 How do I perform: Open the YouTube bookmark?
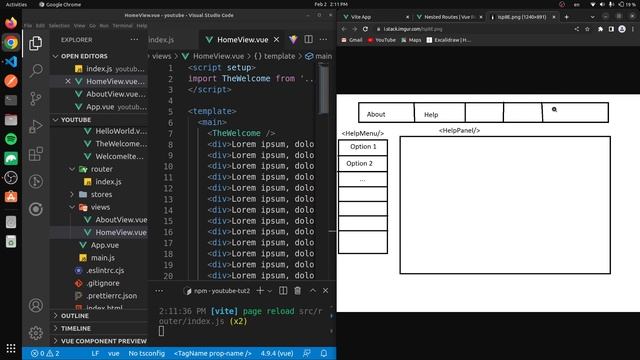pyautogui.click(x=382, y=40)
